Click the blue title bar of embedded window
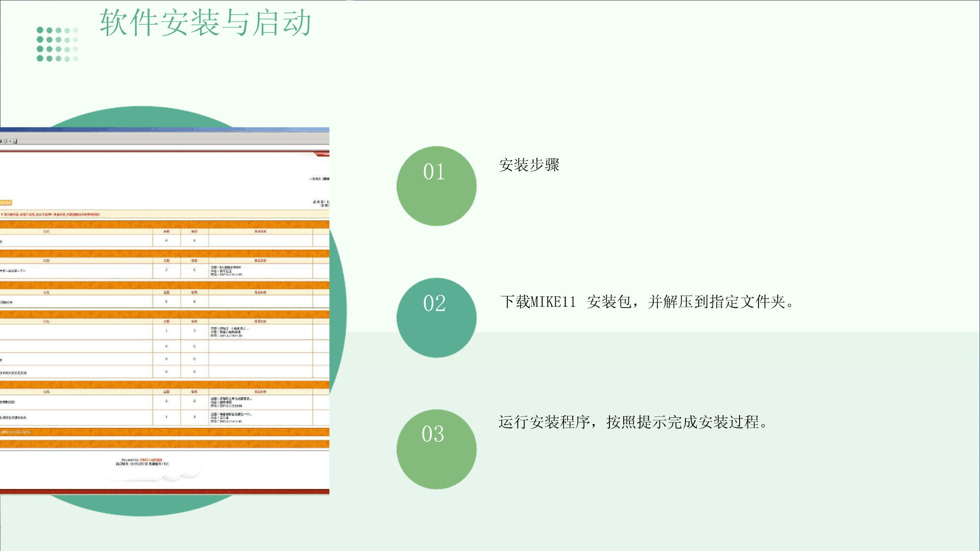 pos(164,130)
